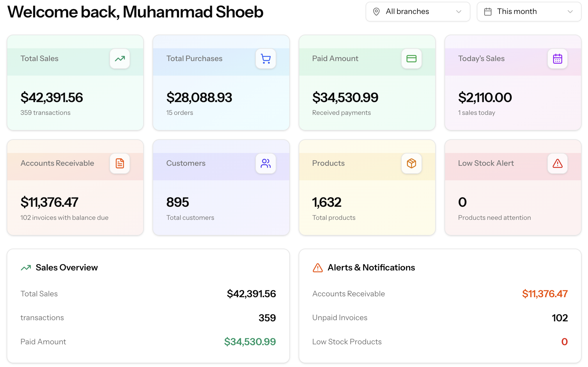Image resolution: width=588 pixels, height=367 pixels.
Task: Click the Total Purchases card title
Action: [x=194, y=59]
